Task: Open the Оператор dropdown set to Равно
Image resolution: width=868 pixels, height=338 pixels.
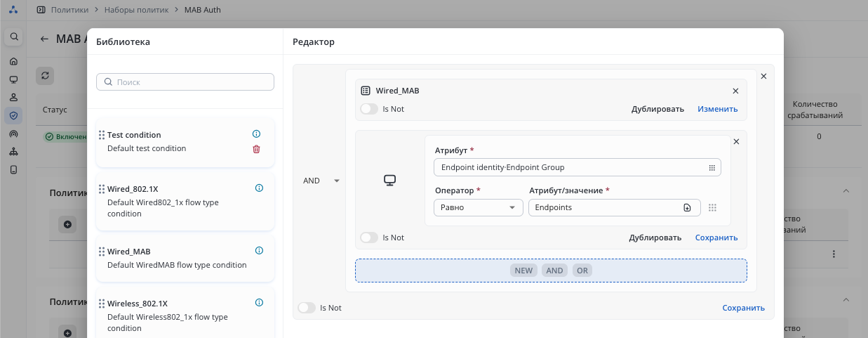Action: [479, 207]
